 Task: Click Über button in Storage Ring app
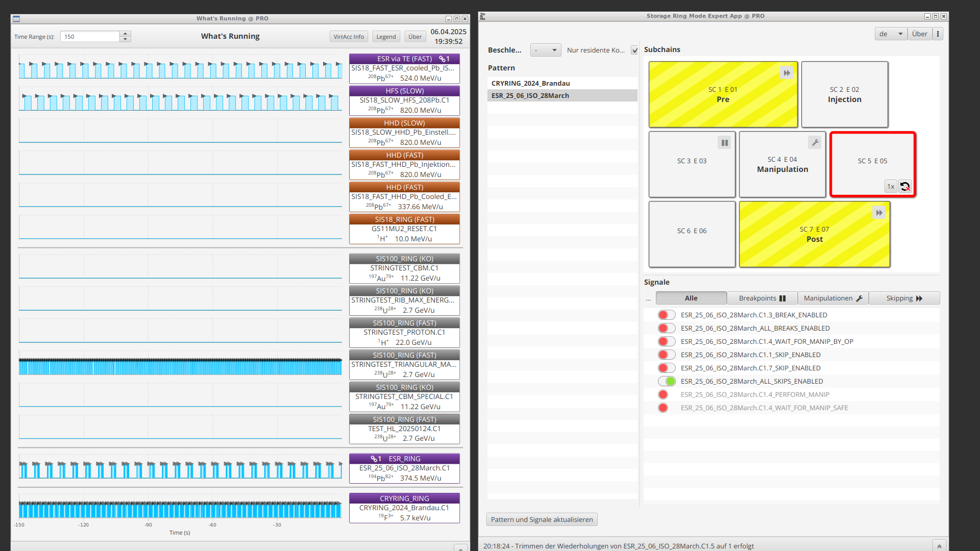(919, 34)
